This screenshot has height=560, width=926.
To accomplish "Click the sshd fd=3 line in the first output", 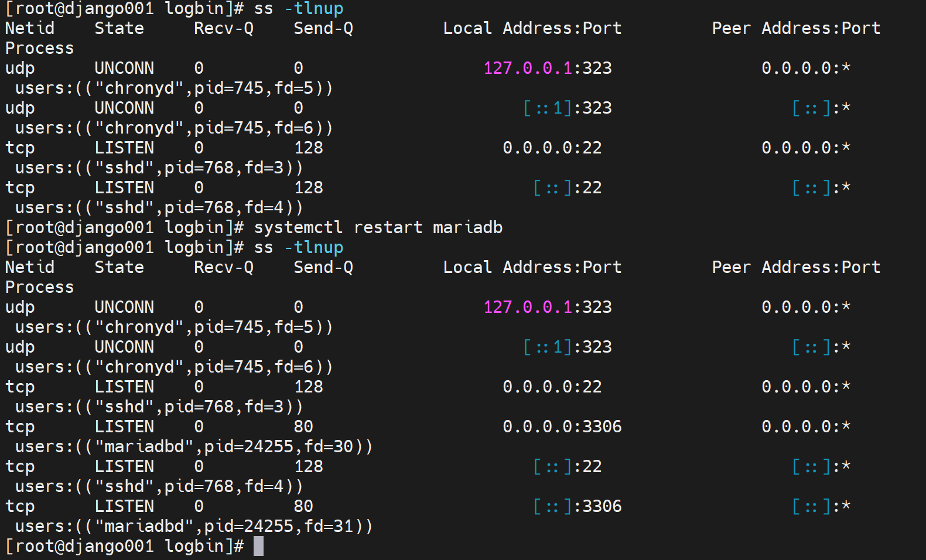I will 159,168.
